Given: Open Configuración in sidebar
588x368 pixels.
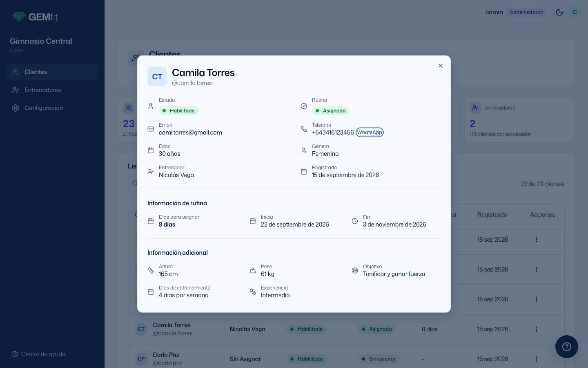Looking at the screenshot, I should [52, 108].
